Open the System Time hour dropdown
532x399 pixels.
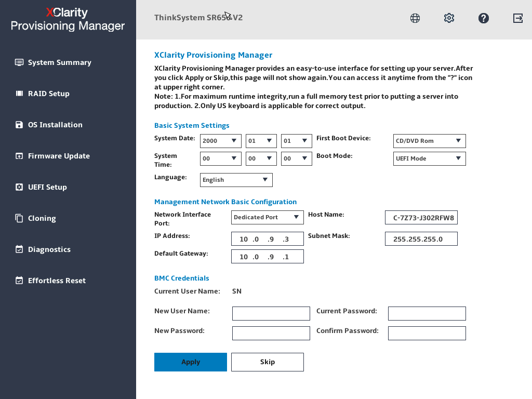coord(220,158)
